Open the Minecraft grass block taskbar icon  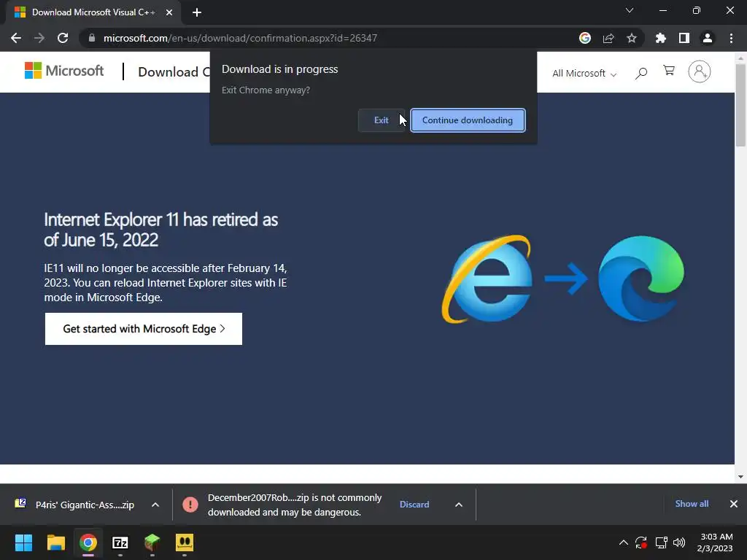[x=152, y=542]
